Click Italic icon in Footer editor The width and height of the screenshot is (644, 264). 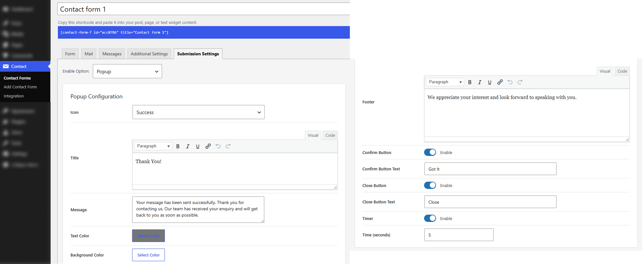coord(480,82)
